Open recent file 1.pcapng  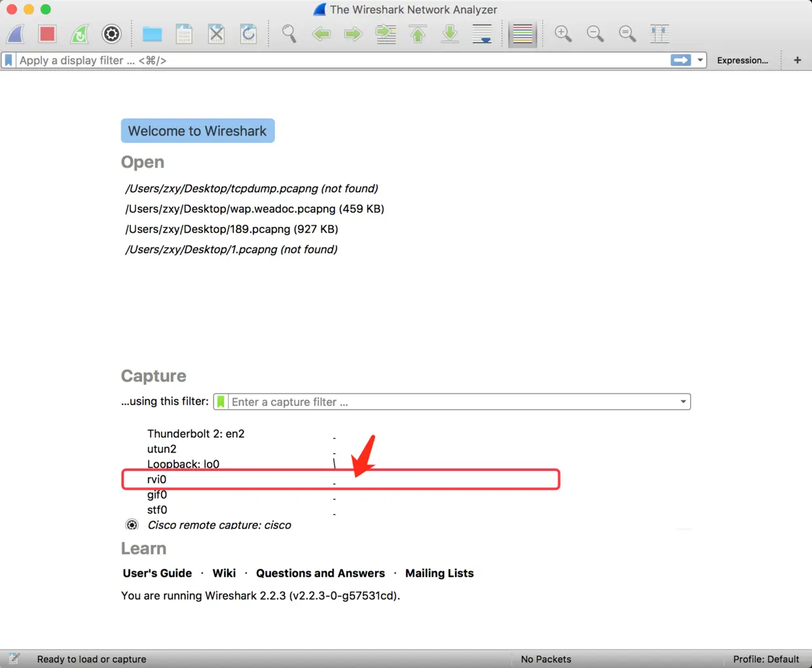[x=231, y=250]
